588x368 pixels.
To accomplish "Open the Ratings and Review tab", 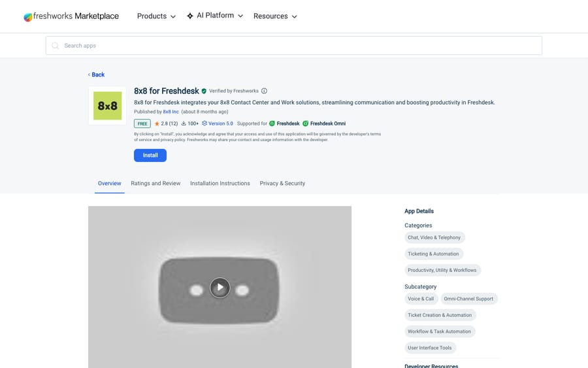I will pos(155,184).
